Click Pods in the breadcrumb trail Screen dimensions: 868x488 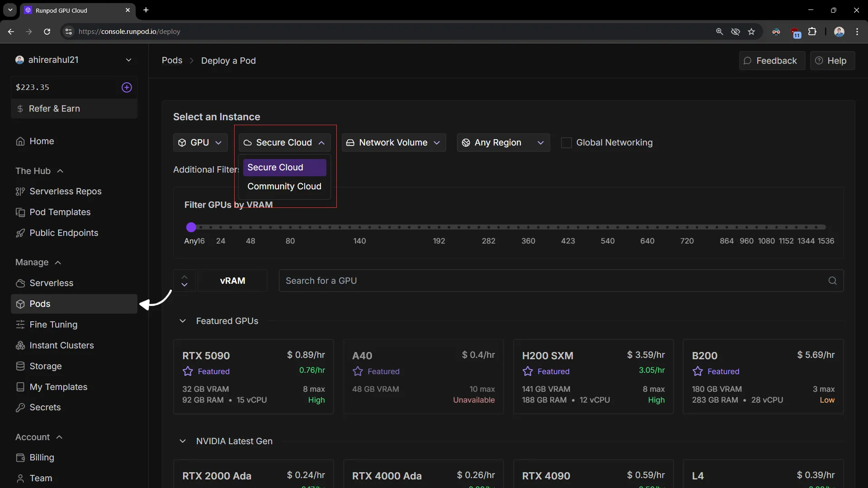(x=172, y=60)
